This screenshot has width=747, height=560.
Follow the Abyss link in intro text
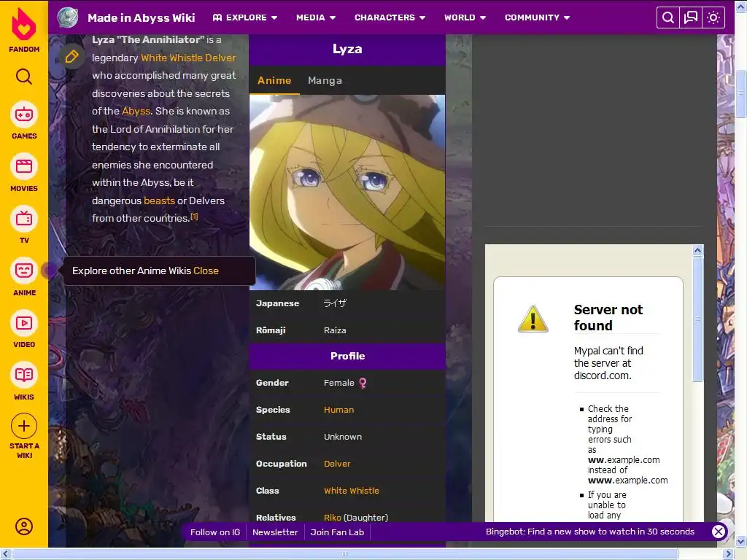point(136,111)
